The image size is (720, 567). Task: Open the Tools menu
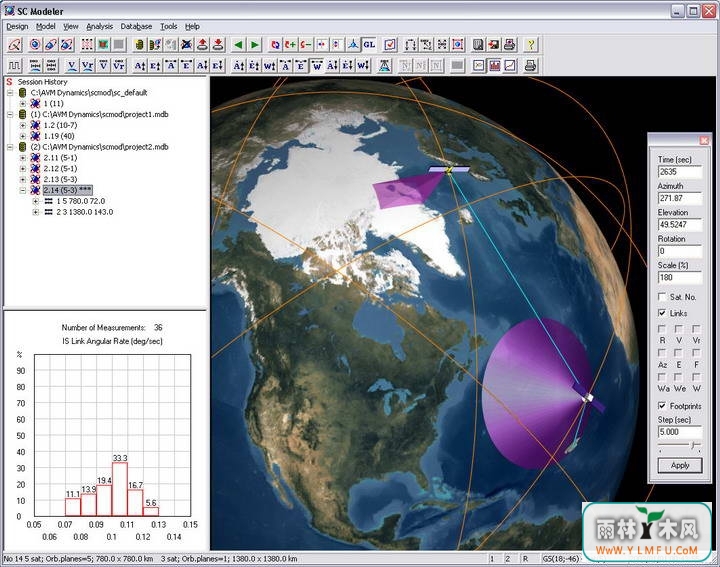[x=169, y=27]
